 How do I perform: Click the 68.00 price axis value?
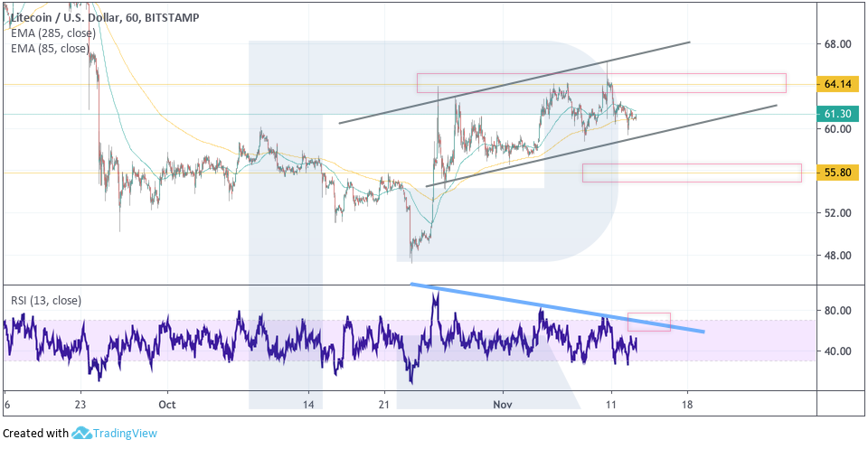836,44
